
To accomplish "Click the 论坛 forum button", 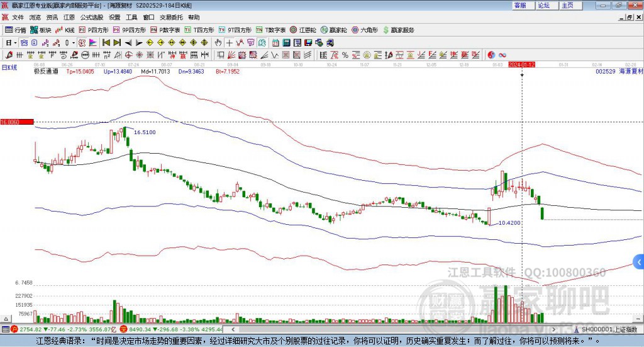I will click(x=547, y=5).
